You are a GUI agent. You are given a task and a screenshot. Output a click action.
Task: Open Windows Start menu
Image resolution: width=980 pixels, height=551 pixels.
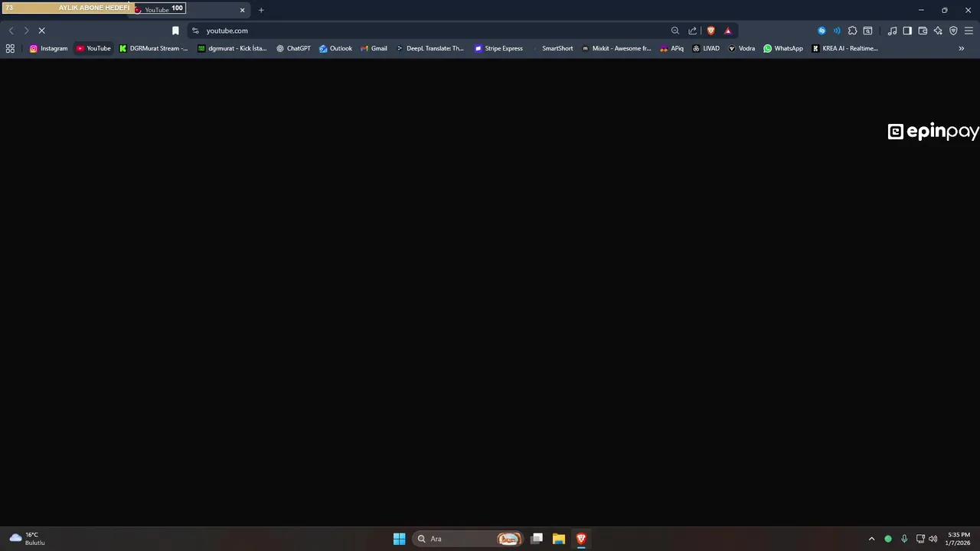click(x=399, y=539)
